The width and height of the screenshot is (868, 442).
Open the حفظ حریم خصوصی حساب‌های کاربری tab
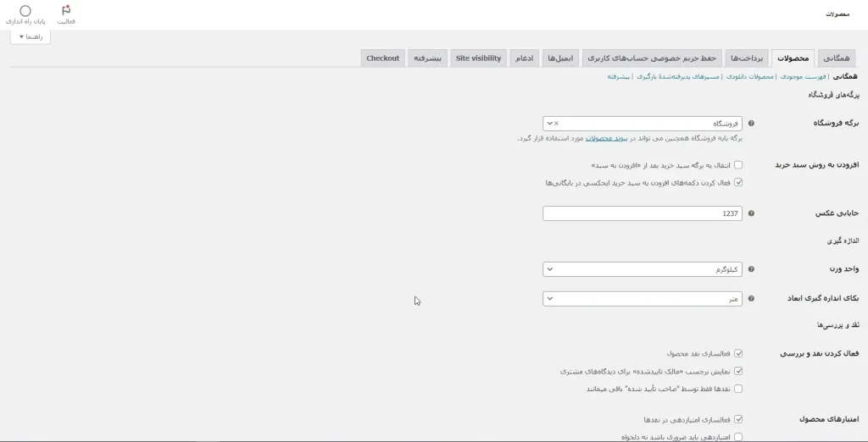click(652, 58)
